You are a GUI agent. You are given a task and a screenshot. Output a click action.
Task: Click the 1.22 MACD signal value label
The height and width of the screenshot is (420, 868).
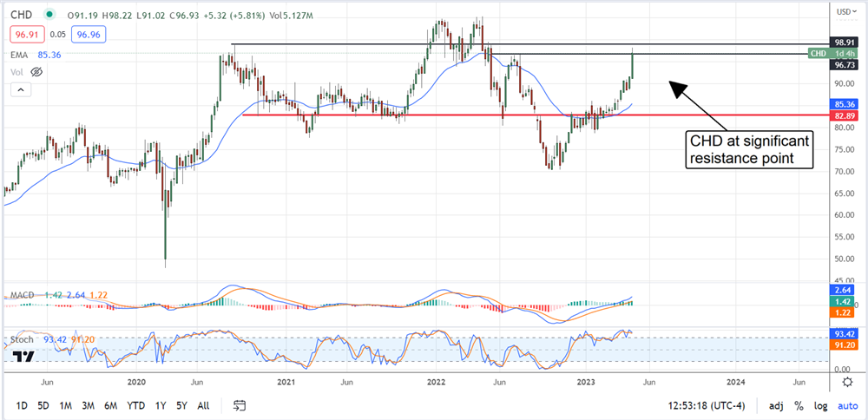pos(845,312)
